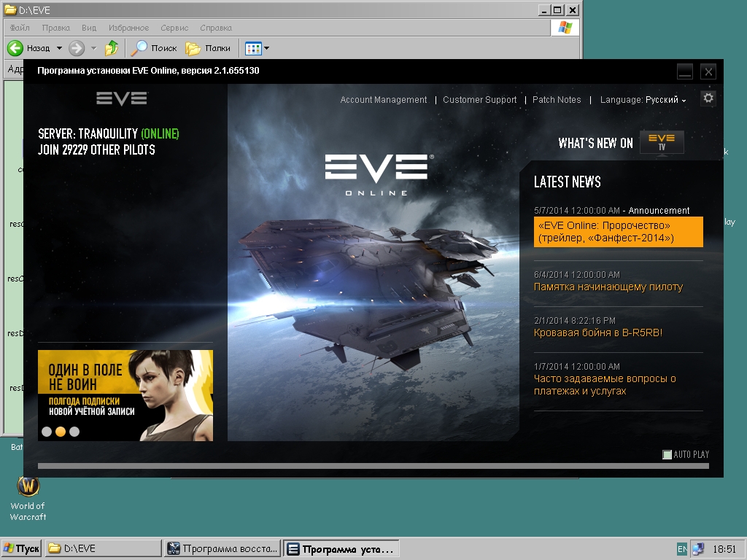
Task: Open Поиск search in Explorer toolbar
Action: click(154, 48)
